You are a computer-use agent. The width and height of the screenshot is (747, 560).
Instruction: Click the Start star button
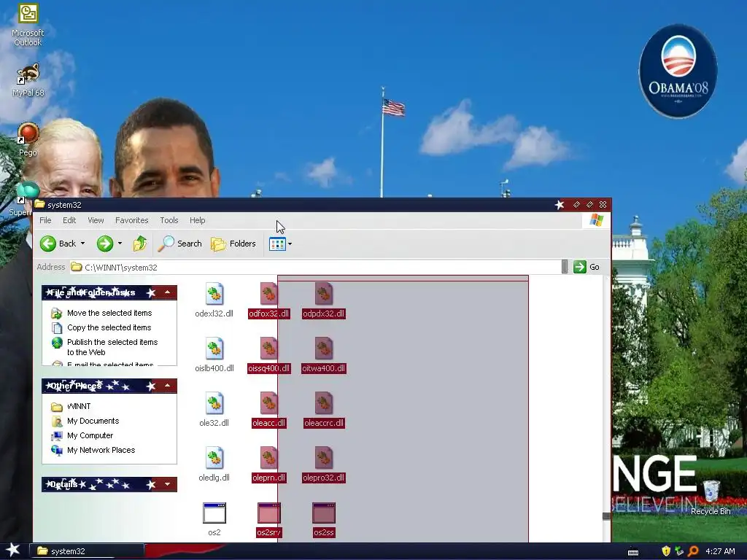12,551
